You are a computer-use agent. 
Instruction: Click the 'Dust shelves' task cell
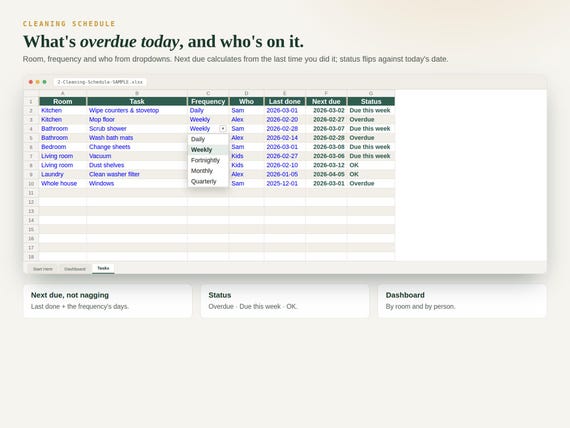137,165
